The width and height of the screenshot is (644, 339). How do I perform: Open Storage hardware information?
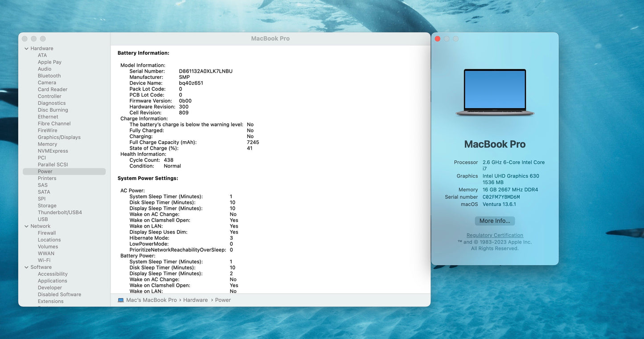(x=47, y=206)
